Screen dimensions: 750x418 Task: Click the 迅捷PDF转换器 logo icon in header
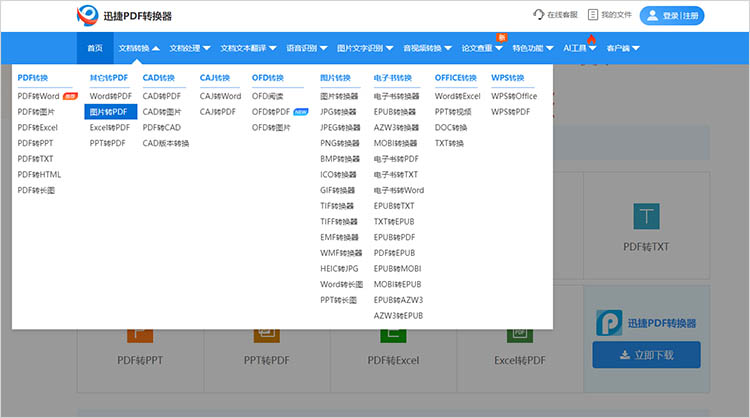click(88, 15)
